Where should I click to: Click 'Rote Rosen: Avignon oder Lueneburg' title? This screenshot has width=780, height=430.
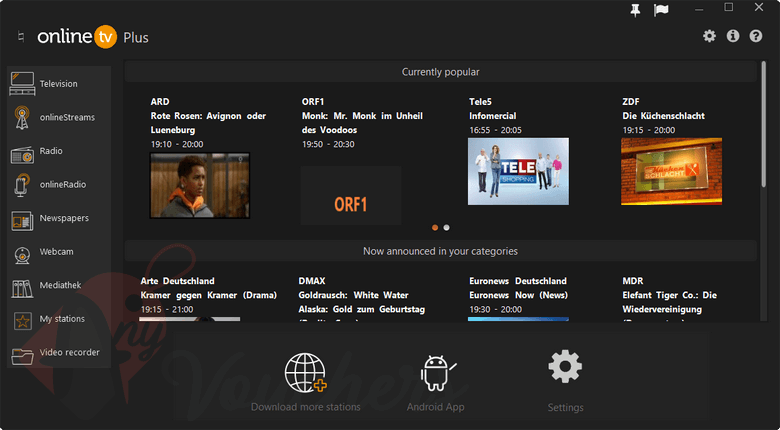point(208,123)
